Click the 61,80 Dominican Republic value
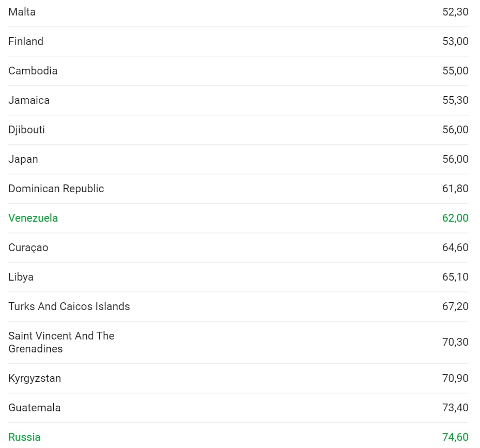This screenshot has height=448, width=480. coord(455,188)
